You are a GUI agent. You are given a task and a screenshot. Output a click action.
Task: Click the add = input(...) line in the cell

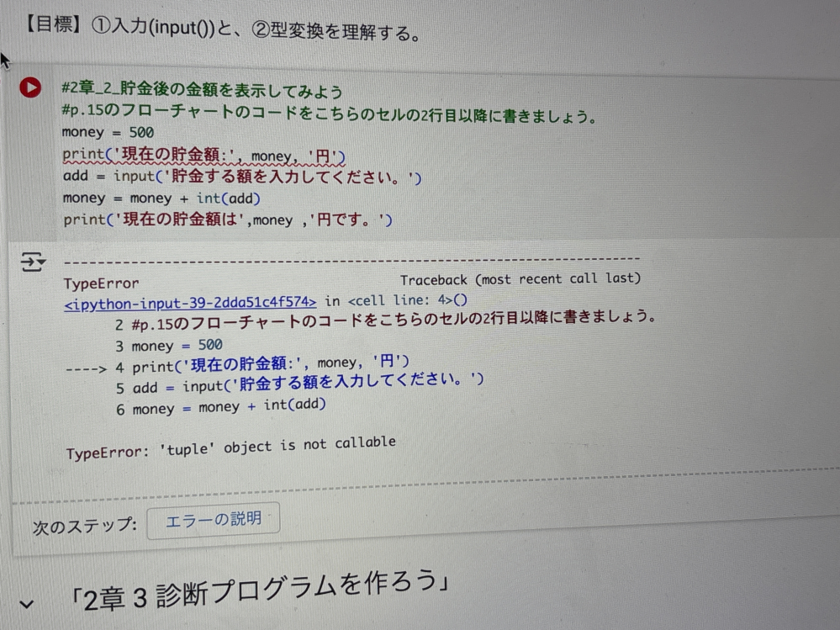coord(242,177)
